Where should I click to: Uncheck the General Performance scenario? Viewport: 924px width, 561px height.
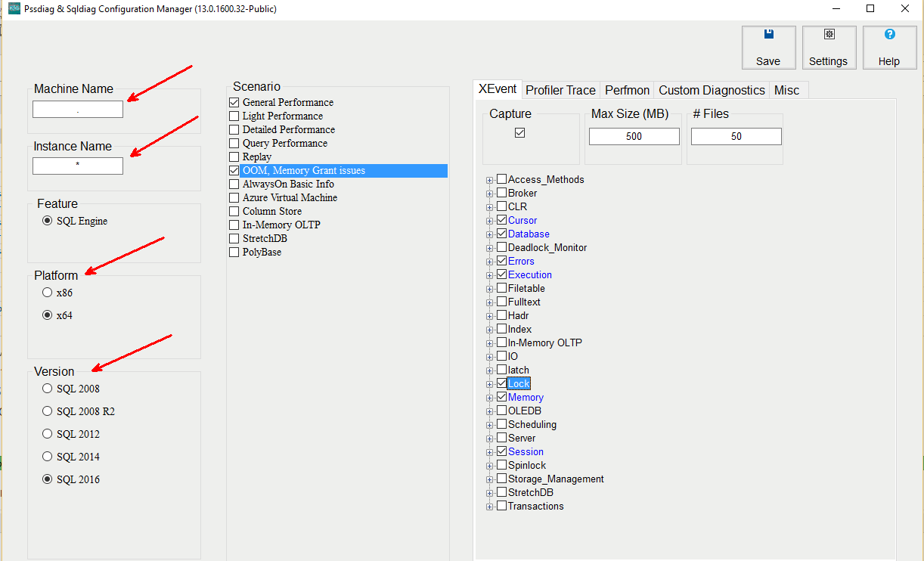pyautogui.click(x=234, y=102)
